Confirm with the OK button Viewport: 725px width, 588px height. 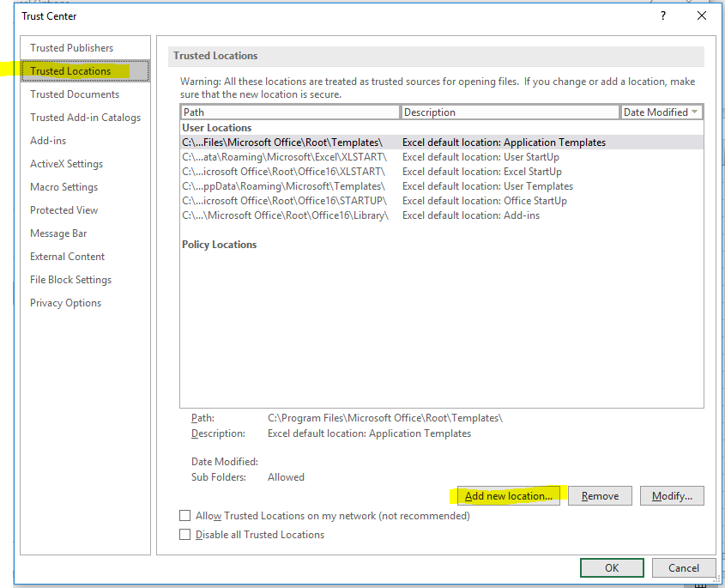tap(611, 567)
